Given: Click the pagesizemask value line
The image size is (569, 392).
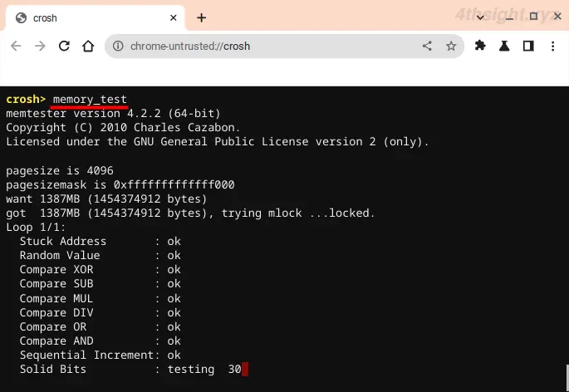Looking at the screenshot, I should click(x=120, y=184).
